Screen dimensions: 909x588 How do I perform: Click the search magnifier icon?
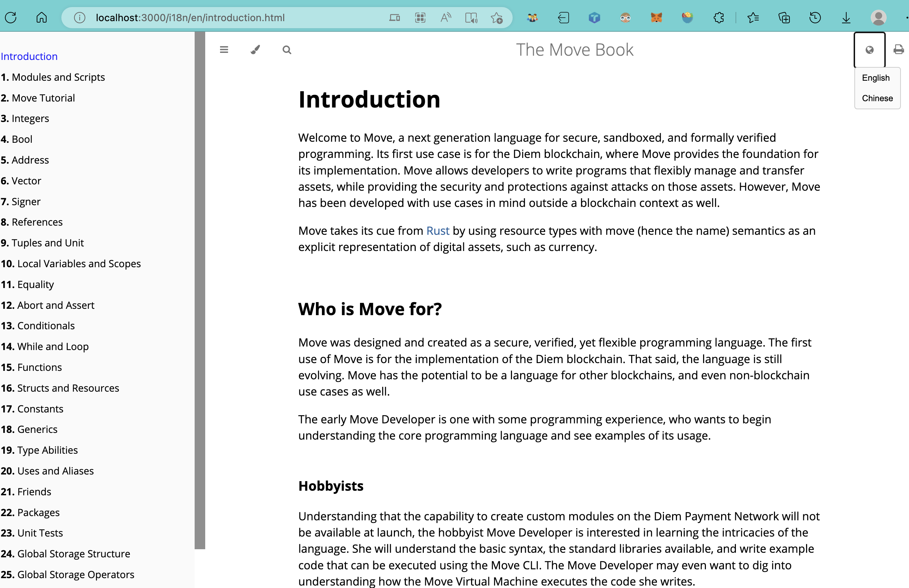(287, 50)
